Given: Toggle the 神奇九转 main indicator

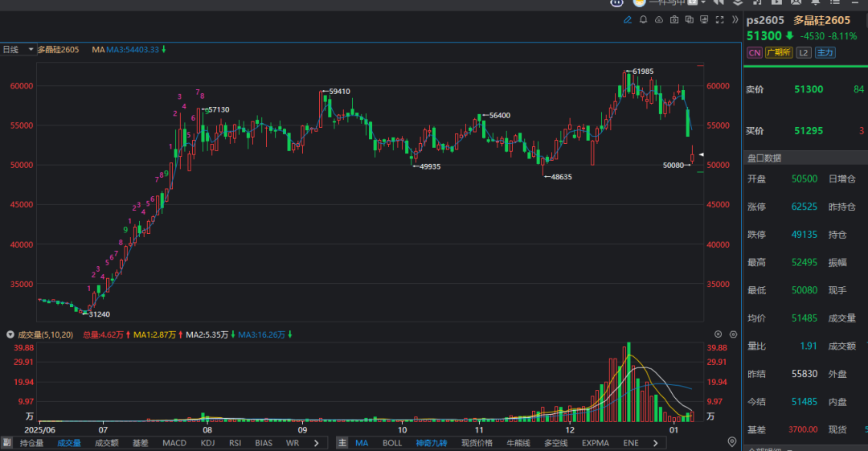Looking at the screenshot, I should point(434,443).
